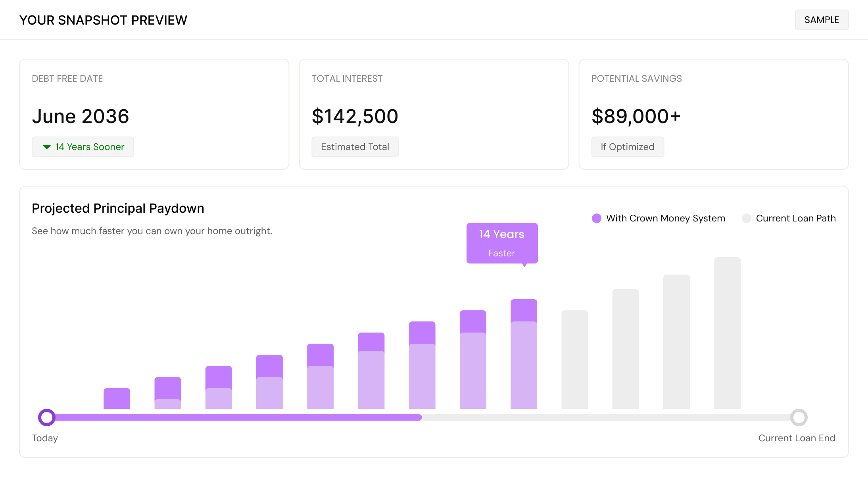The width and height of the screenshot is (868, 477).
Task: Click the first small purple bar in the chart
Action: click(x=117, y=398)
